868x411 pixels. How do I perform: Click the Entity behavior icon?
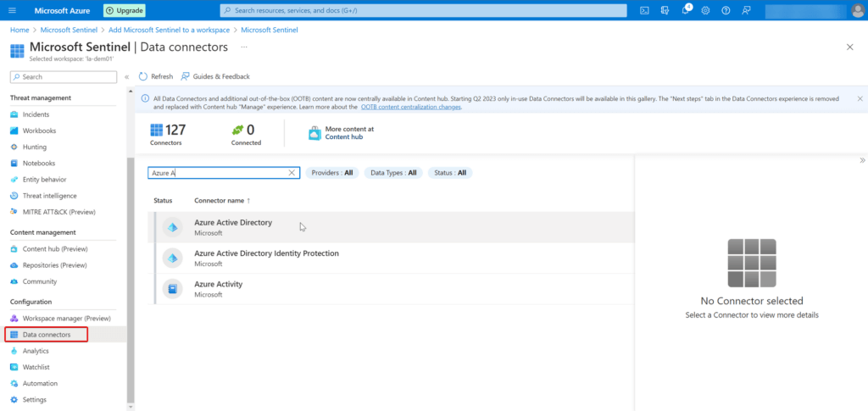click(x=14, y=179)
